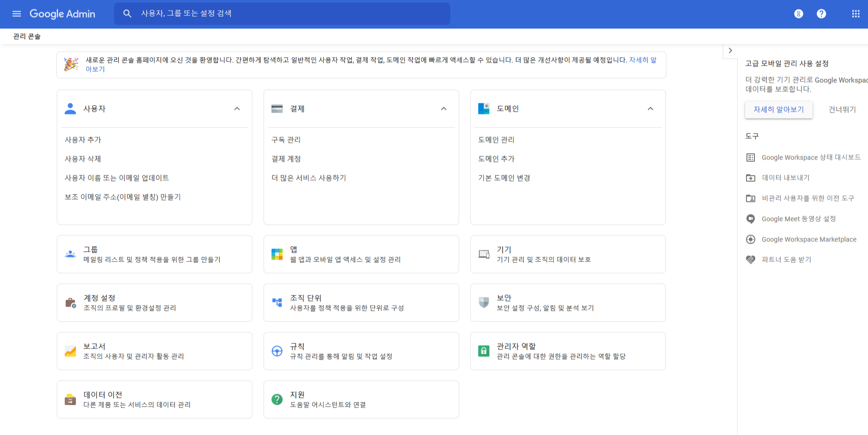Click the status dashboard icon

pyautogui.click(x=751, y=157)
